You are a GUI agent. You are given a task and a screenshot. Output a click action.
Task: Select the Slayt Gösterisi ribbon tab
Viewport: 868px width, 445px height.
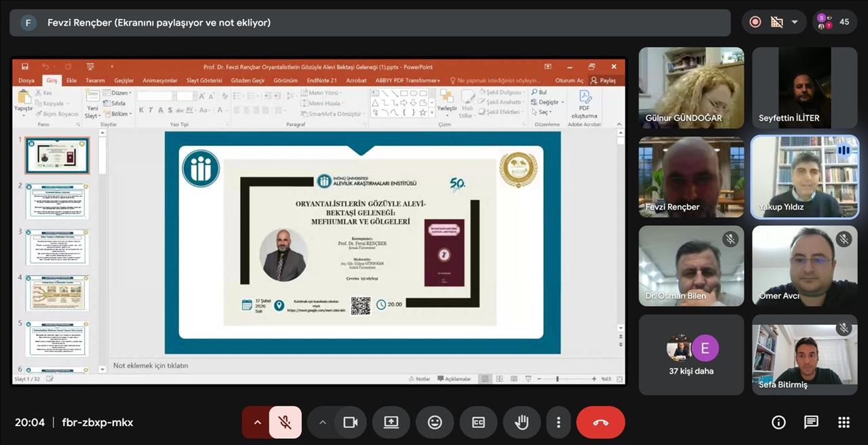(204, 80)
